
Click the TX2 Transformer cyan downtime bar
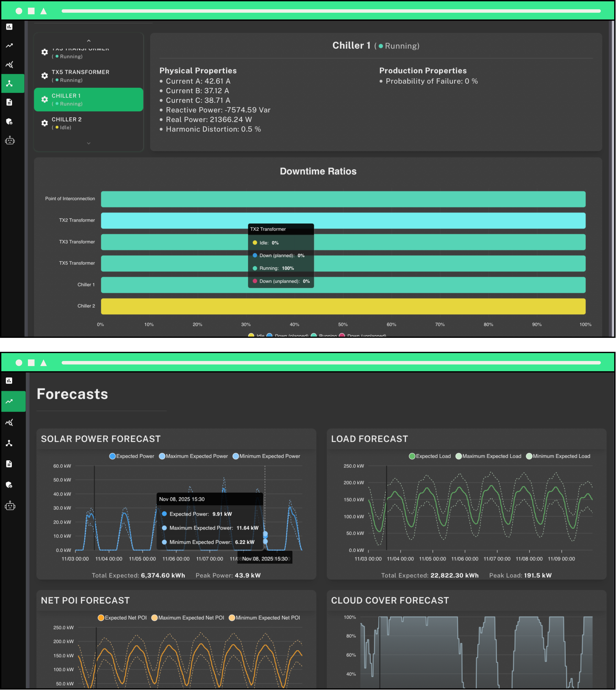[343, 221]
